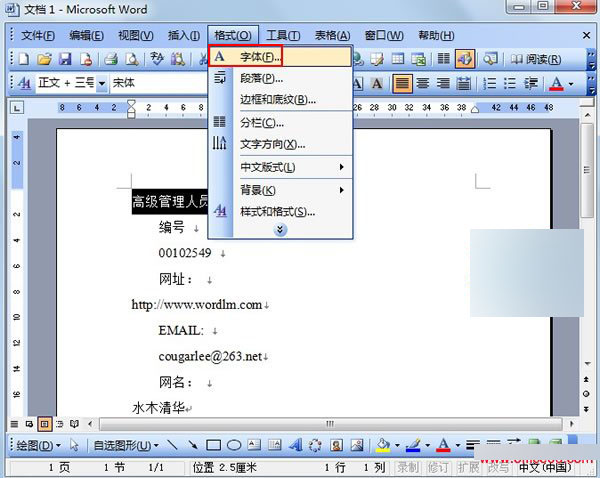Click the Columns icon on the standard toolbar

pos(443,59)
